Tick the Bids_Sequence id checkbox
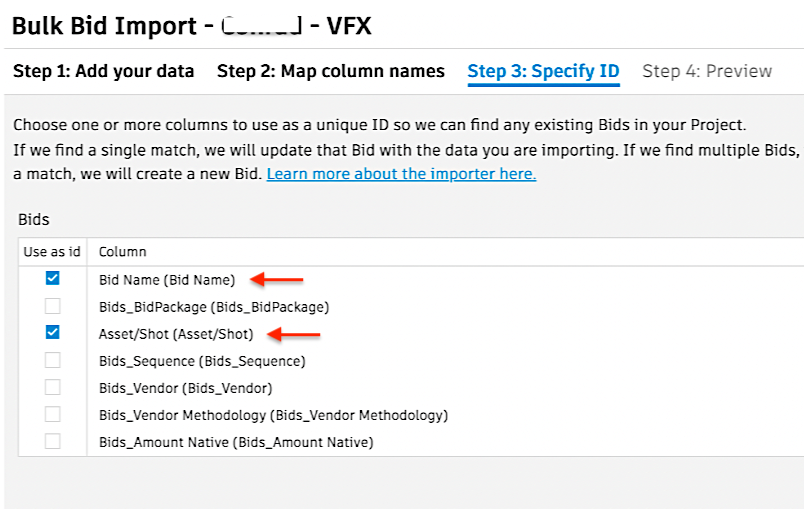The image size is (804, 509). [53, 360]
